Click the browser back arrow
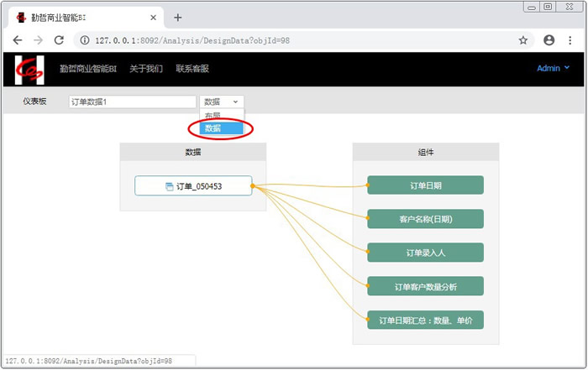Image resolution: width=588 pixels, height=370 pixels. coord(18,39)
